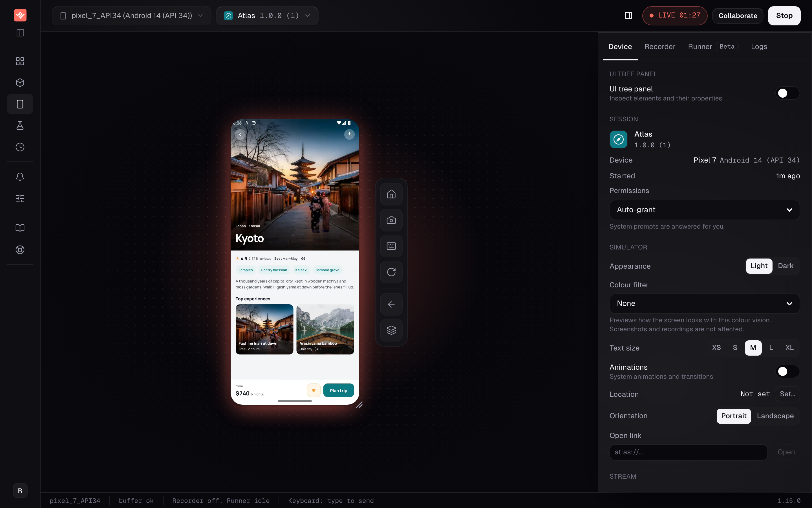Click the device resize handle at phone corner
Screen dimensions: 812x508
[359, 405]
